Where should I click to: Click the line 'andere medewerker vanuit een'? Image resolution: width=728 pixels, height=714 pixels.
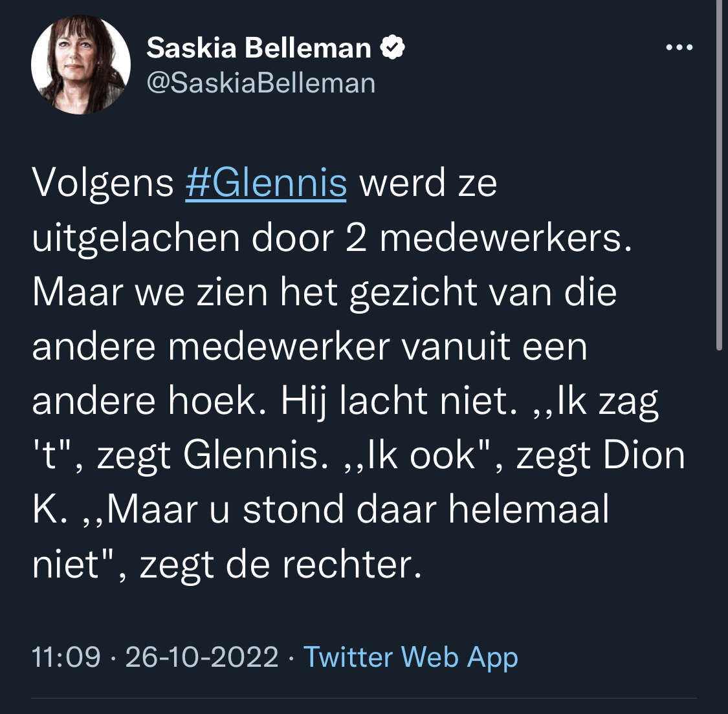[x=310, y=347]
